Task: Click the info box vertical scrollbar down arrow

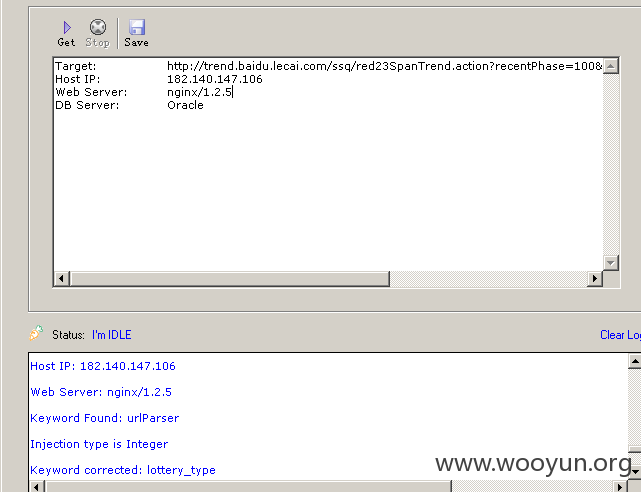Action: (x=611, y=263)
